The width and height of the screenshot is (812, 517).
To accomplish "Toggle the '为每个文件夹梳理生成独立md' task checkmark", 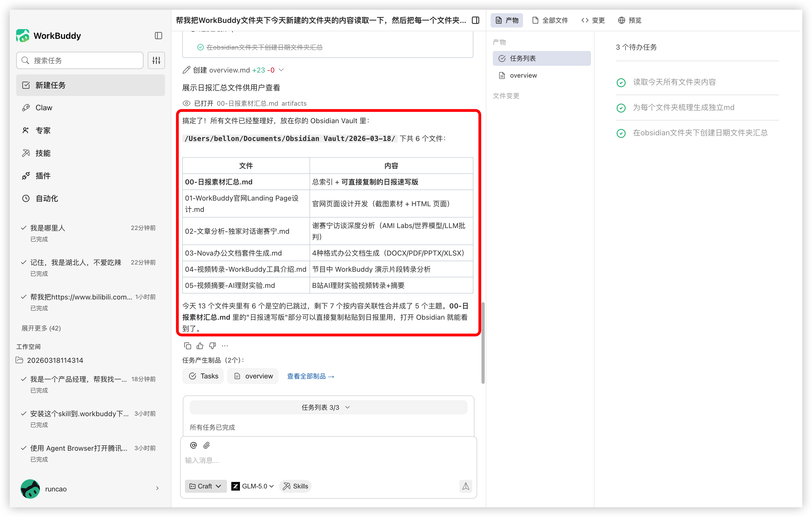I will point(621,108).
